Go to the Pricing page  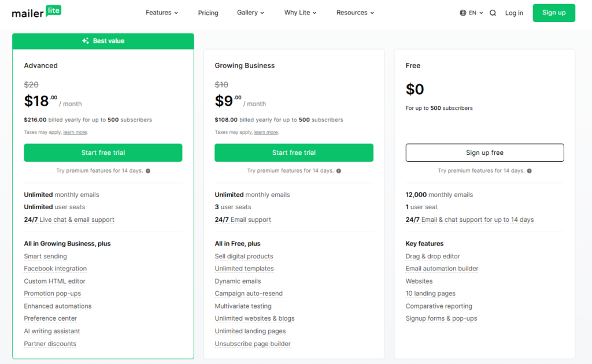(208, 13)
